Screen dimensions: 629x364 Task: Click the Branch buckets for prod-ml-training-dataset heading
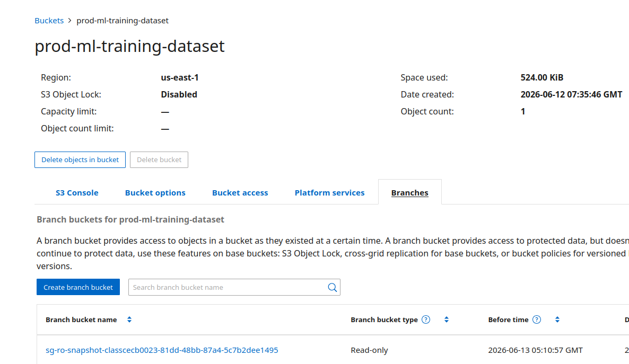point(130,220)
